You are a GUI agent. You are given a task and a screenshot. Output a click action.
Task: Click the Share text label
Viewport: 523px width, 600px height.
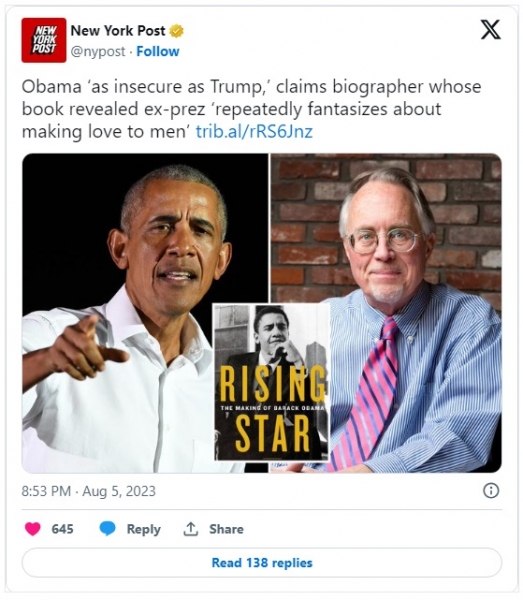(x=226, y=529)
